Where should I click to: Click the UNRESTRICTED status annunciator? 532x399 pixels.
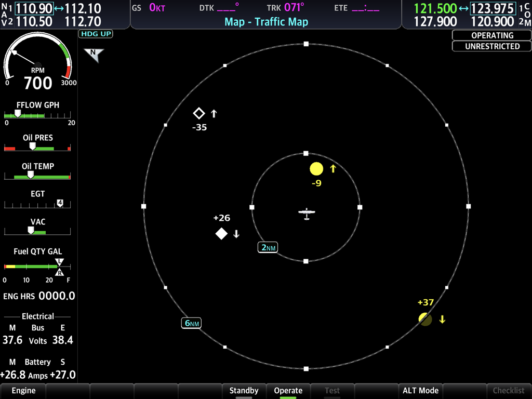[491, 46]
